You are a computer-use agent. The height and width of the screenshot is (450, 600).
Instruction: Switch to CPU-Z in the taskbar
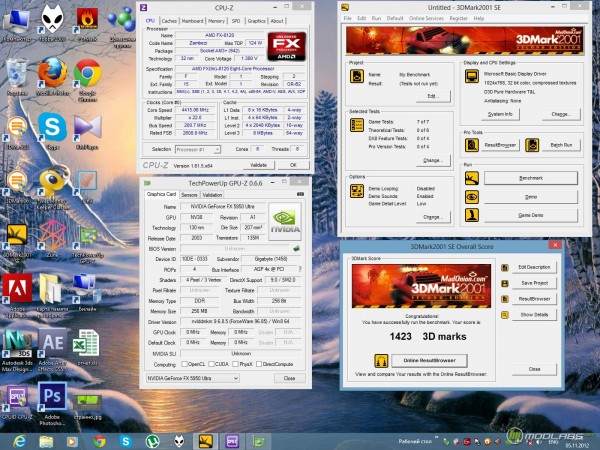[x=232, y=442]
